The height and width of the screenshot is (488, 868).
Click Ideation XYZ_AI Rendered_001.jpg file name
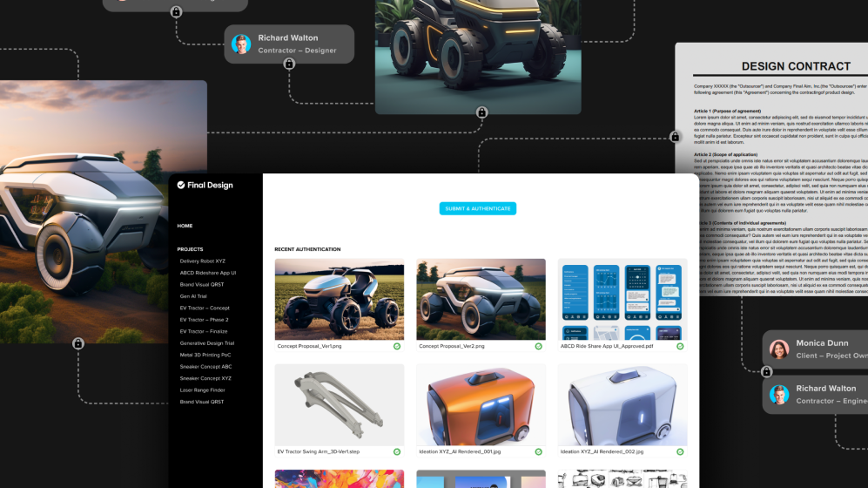[460, 452]
